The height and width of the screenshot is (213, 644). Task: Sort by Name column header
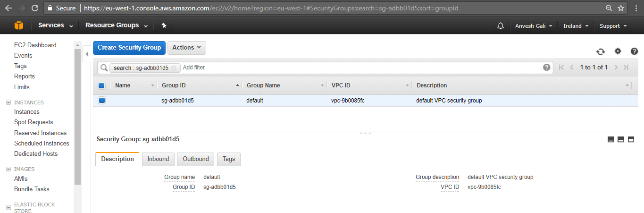click(134, 85)
